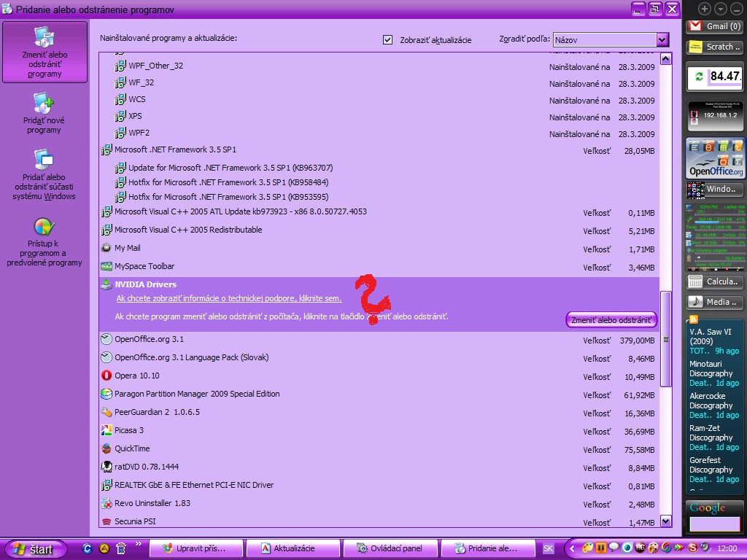Expand hidden tray icons arrow
Viewport: 747px width, 560px height.
tap(573, 548)
